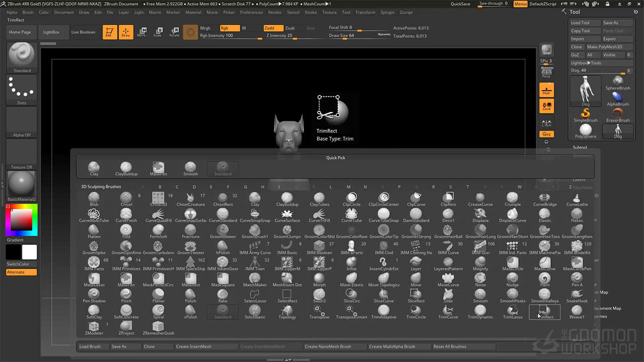Toggle the Zadd mode

point(273,28)
